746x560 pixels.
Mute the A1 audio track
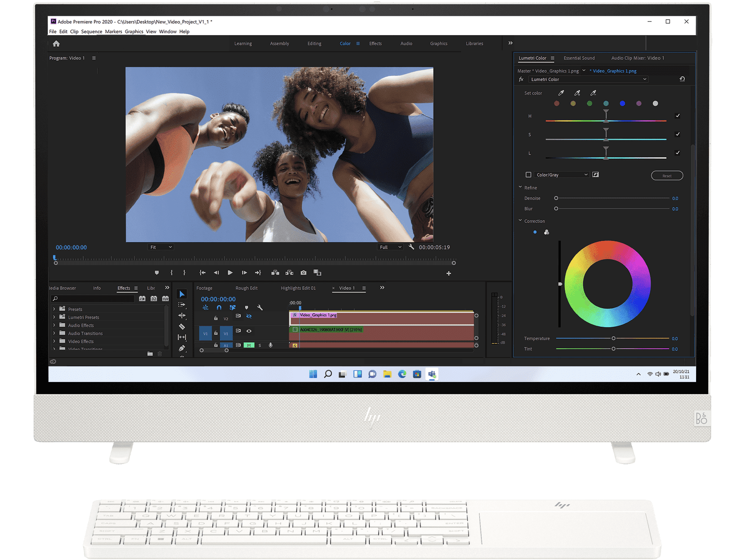249,345
